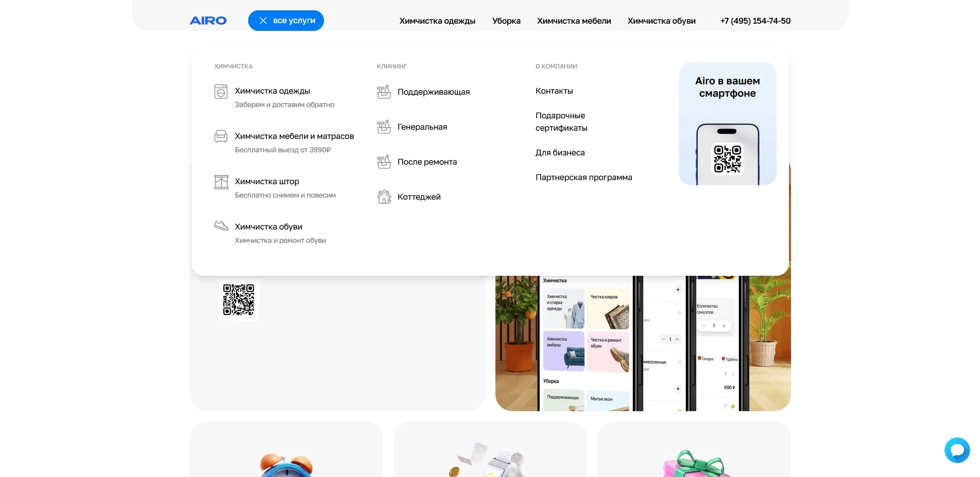
Task: Go to Химчистка мебели in top navigation
Action: pos(574,21)
